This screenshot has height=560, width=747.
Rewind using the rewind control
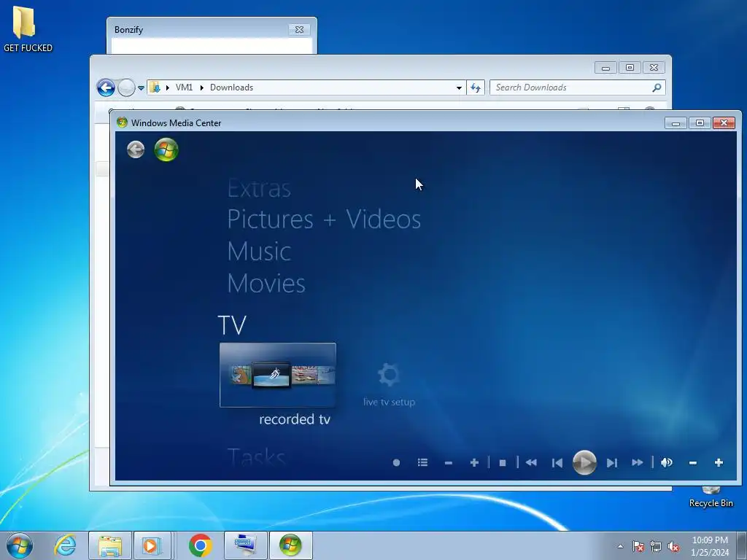tap(531, 462)
